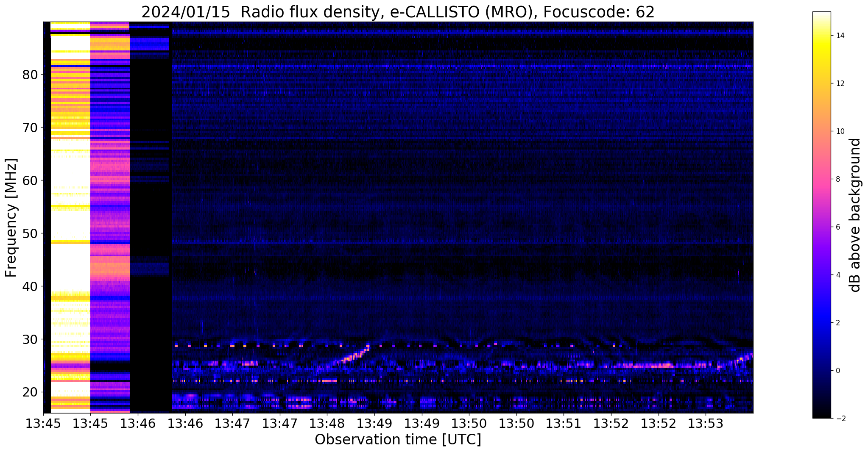Click the 20 tick on the frequency axis
This screenshot has width=868, height=452.
pos(30,392)
